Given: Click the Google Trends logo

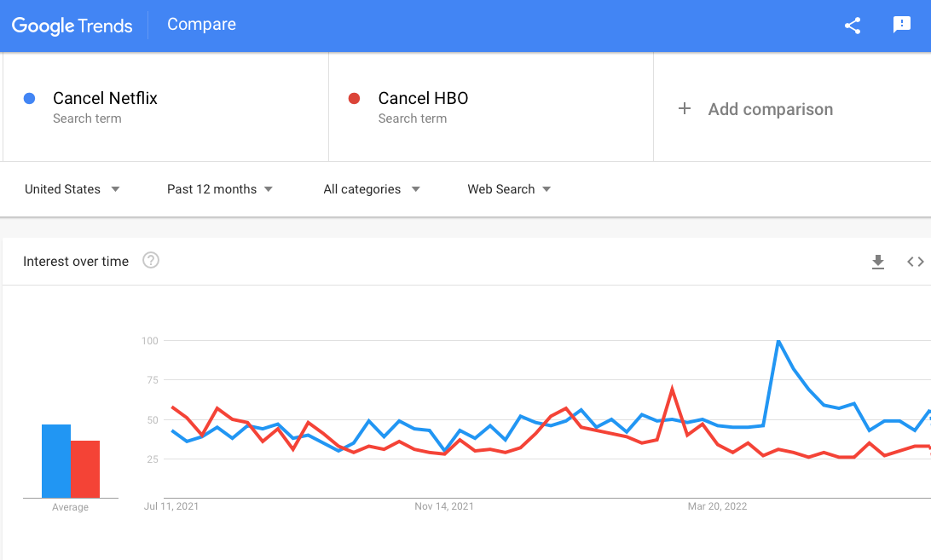Looking at the screenshot, I should point(72,26).
